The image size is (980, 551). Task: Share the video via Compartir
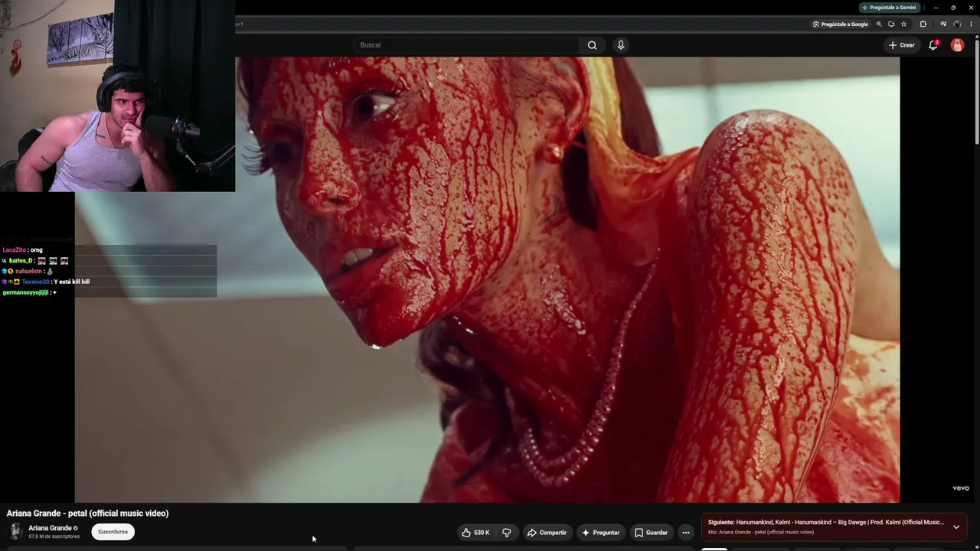click(x=547, y=533)
